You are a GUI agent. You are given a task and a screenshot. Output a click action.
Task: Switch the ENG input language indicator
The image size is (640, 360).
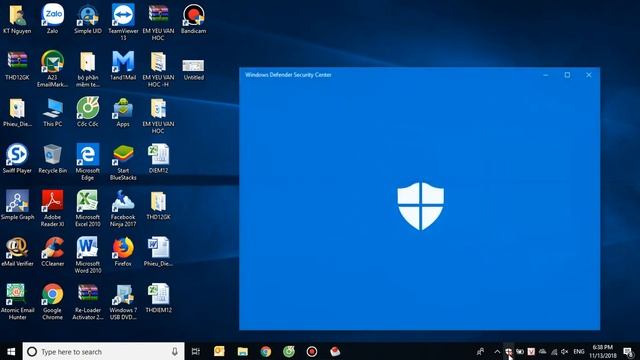[x=579, y=351]
